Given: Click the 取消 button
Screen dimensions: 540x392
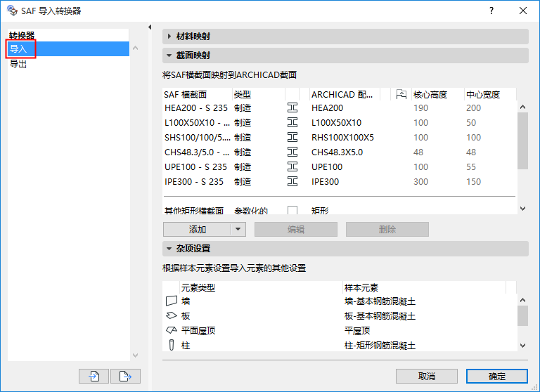Looking at the screenshot, I should pyautogui.click(x=427, y=376).
